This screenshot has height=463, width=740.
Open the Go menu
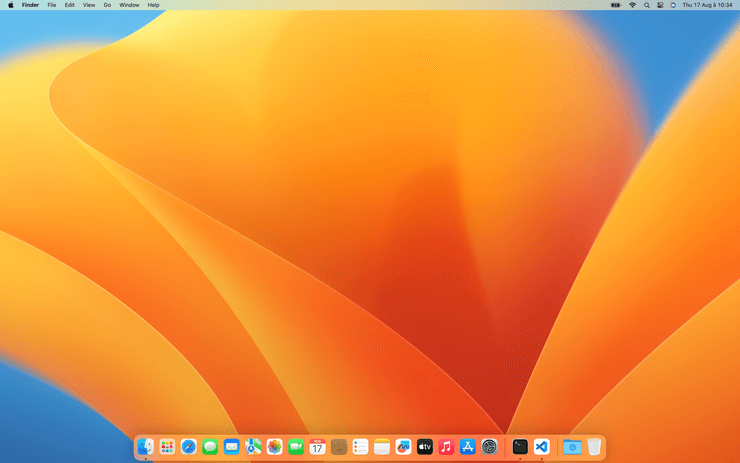tap(107, 5)
